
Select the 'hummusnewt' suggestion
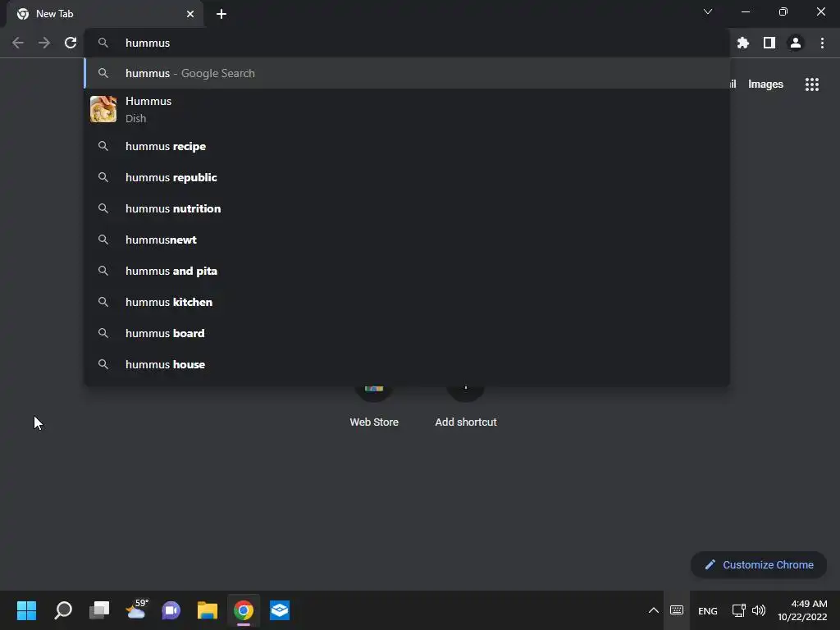(x=407, y=240)
